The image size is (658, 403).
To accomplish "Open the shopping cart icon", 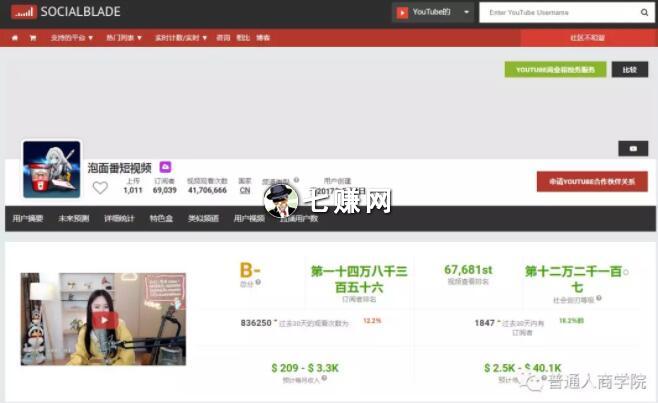I will 33,38.
